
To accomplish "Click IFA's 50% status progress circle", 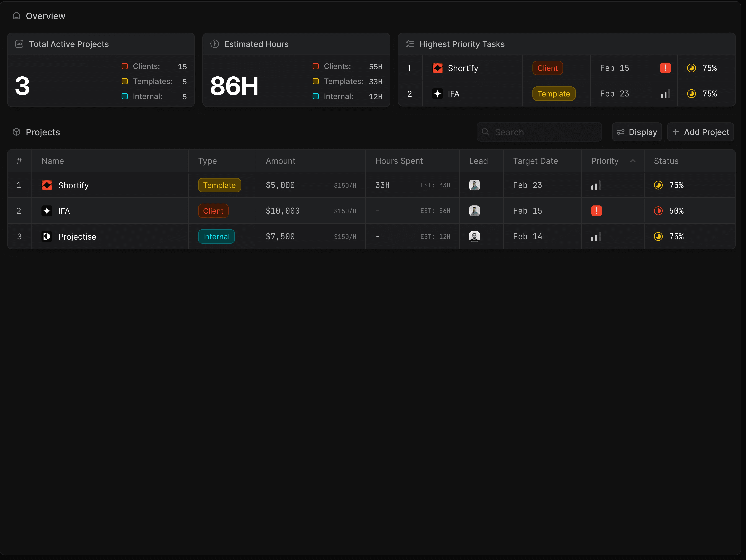I will pos(658,211).
